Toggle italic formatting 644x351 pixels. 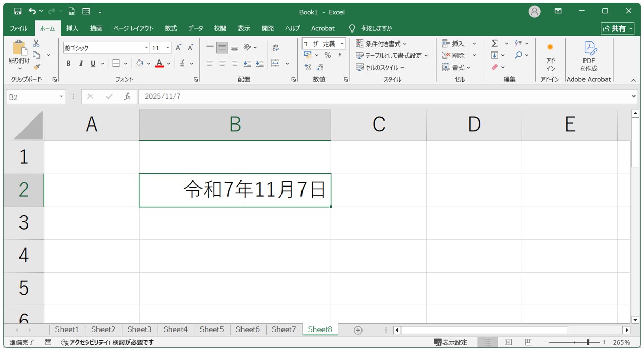[x=80, y=64]
